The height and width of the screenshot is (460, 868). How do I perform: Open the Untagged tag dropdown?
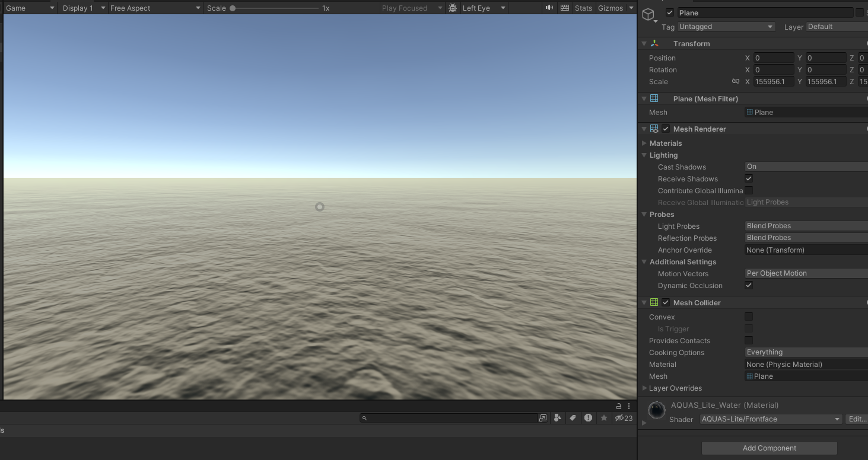coord(726,27)
